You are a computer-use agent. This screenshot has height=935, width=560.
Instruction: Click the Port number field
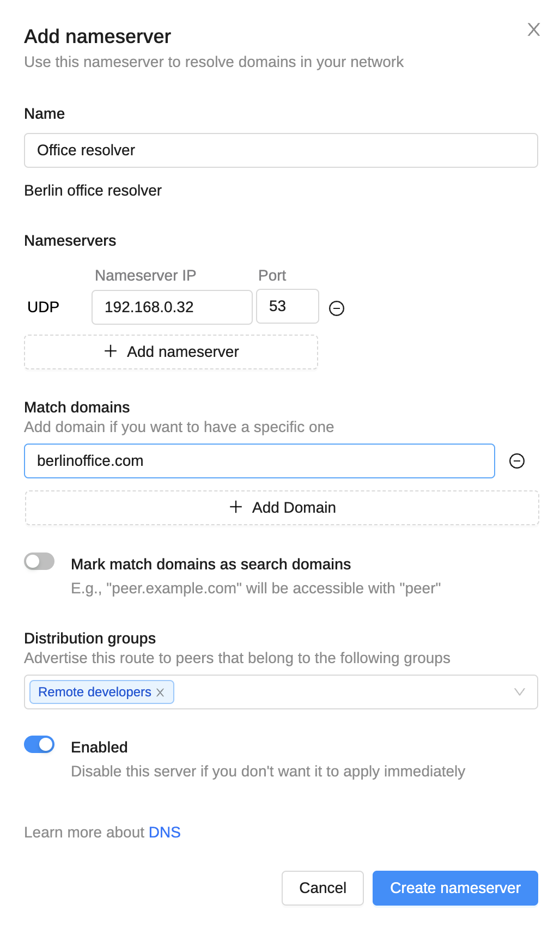click(287, 307)
